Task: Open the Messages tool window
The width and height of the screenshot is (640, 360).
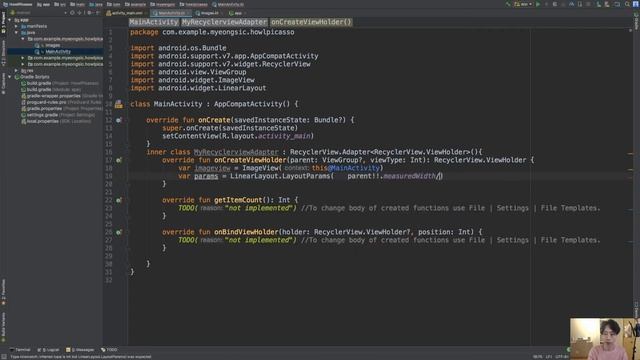Action: tap(80, 350)
